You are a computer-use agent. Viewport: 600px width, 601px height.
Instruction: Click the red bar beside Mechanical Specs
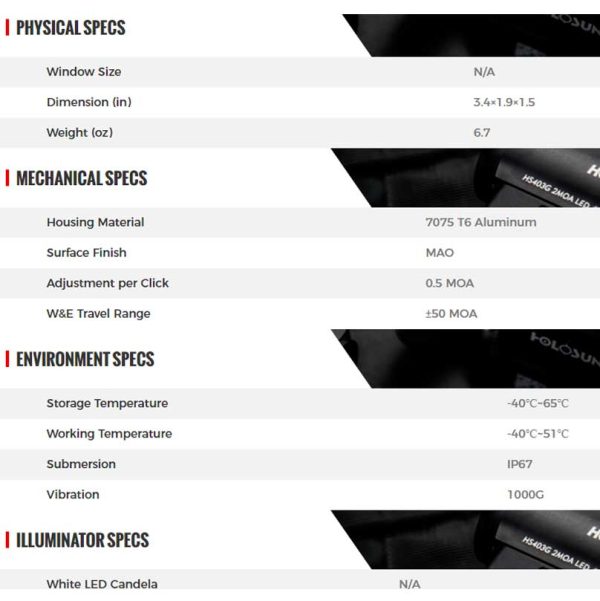(7, 178)
